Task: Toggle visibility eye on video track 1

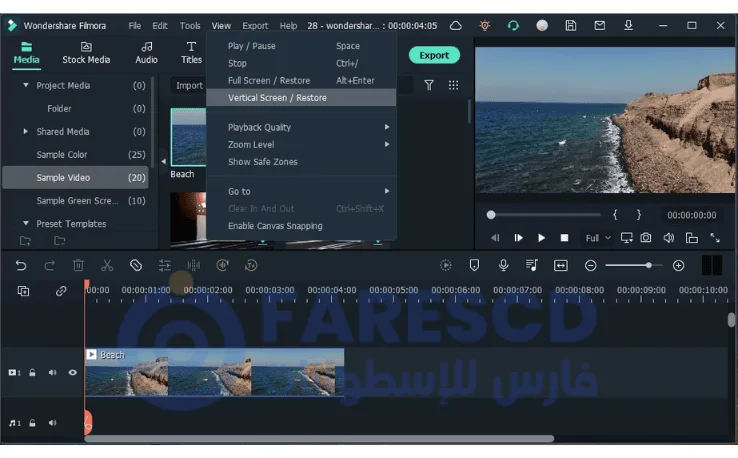Action: [x=72, y=373]
